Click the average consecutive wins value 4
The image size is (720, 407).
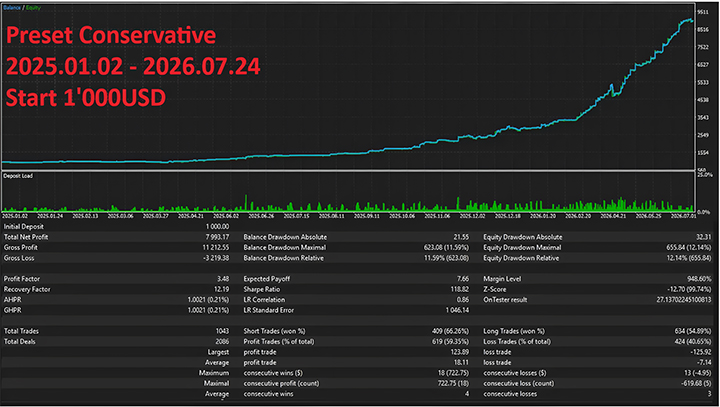coord(467,394)
